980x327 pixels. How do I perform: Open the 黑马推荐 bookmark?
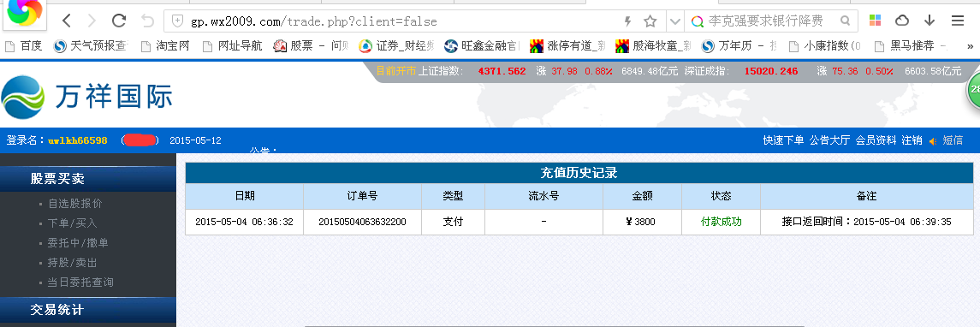(x=911, y=45)
